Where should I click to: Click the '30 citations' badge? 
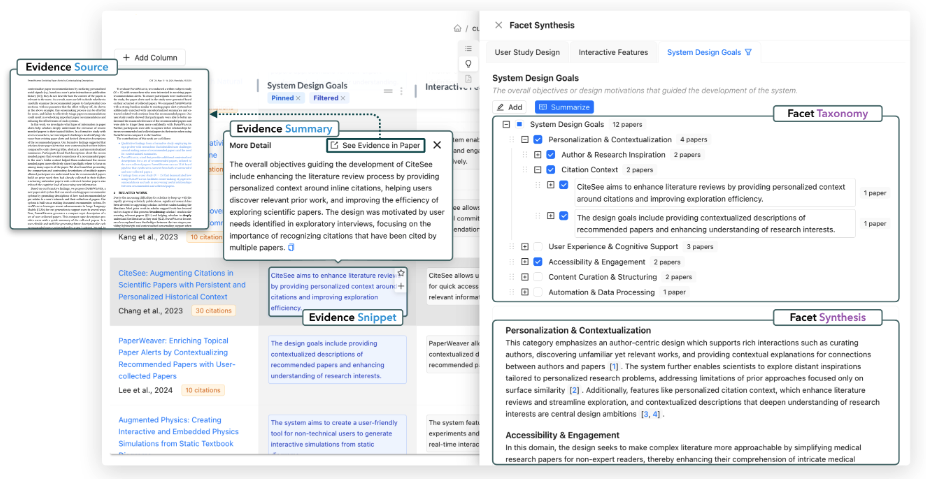tap(213, 311)
